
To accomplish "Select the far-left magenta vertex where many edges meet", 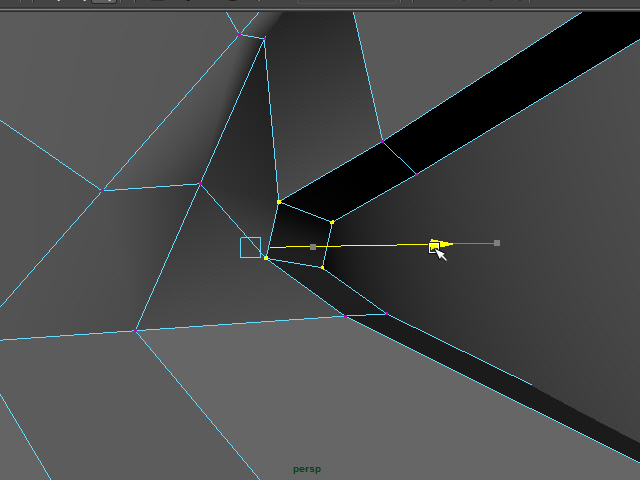I will 102,190.
